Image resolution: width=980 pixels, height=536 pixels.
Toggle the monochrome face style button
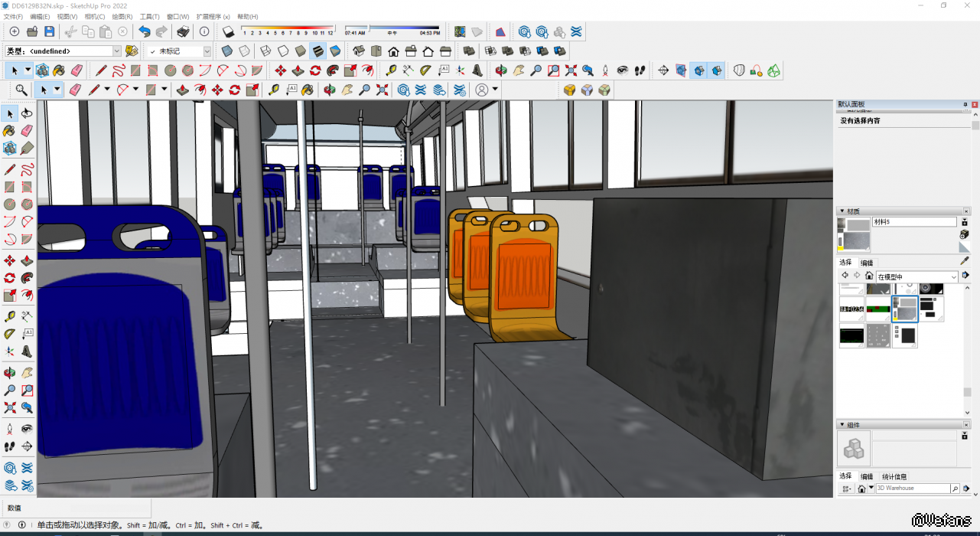335,51
